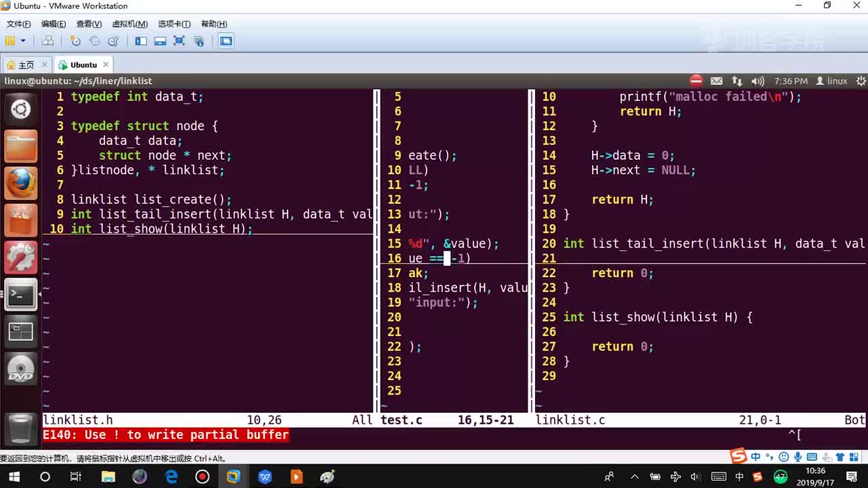Click the linklist.c status line filename
868x488 pixels.
pyautogui.click(x=570, y=420)
